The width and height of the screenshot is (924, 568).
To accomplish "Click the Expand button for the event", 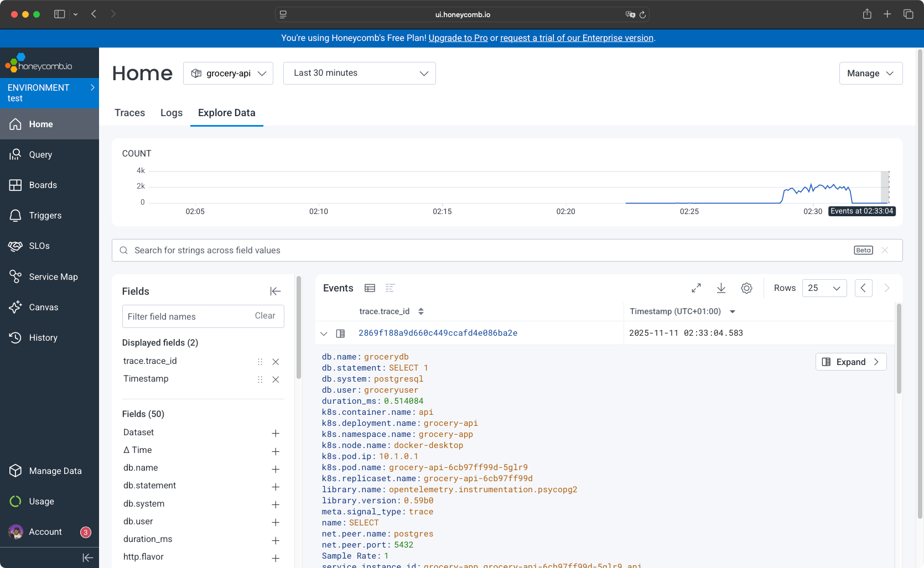I will coord(850,362).
